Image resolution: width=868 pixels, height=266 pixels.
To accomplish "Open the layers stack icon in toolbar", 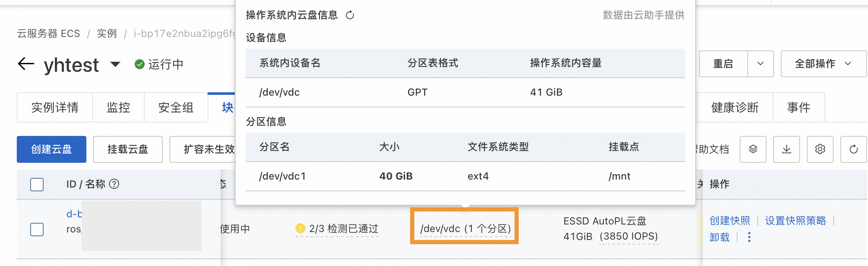I will 753,149.
